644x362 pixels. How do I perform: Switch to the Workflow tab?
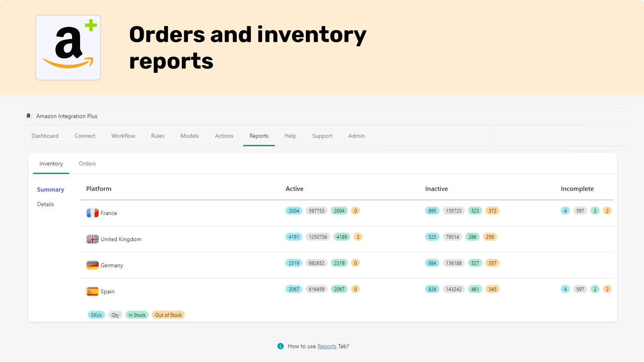point(123,136)
